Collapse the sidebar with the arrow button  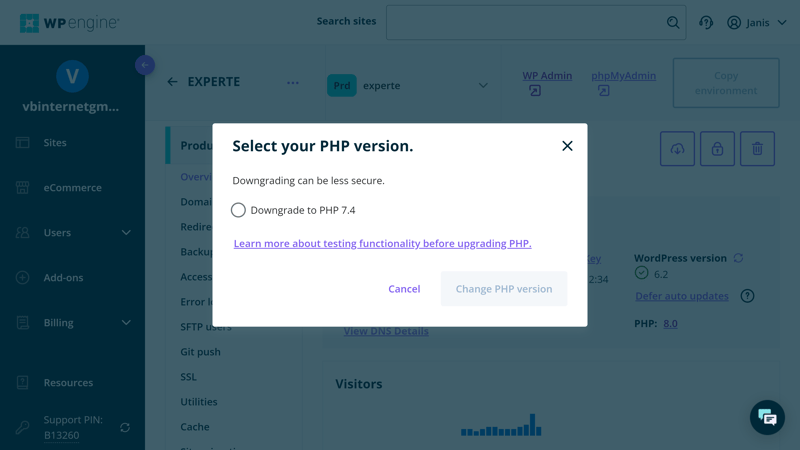click(145, 65)
